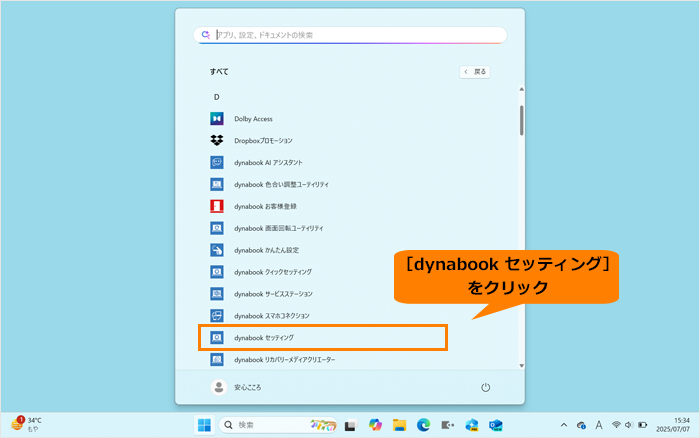This screenshot has width=700, height=438.
Task: Click the scrollbar up arrow
Action: point(521,89)
